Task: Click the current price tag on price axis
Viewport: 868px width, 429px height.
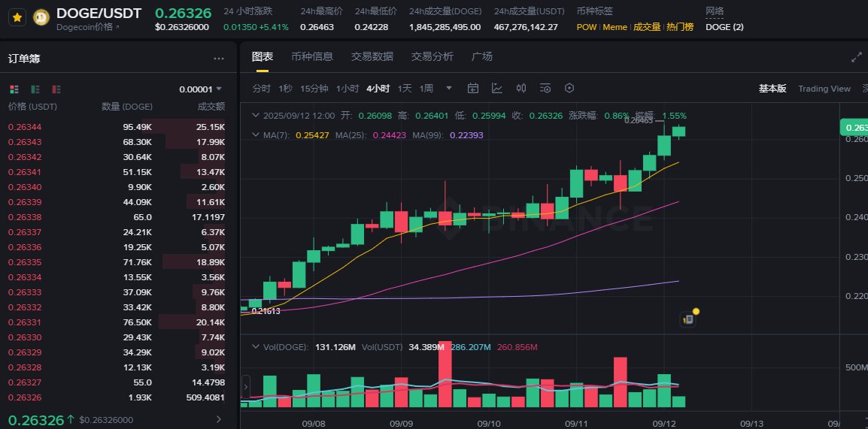Action: click(854, 127)
